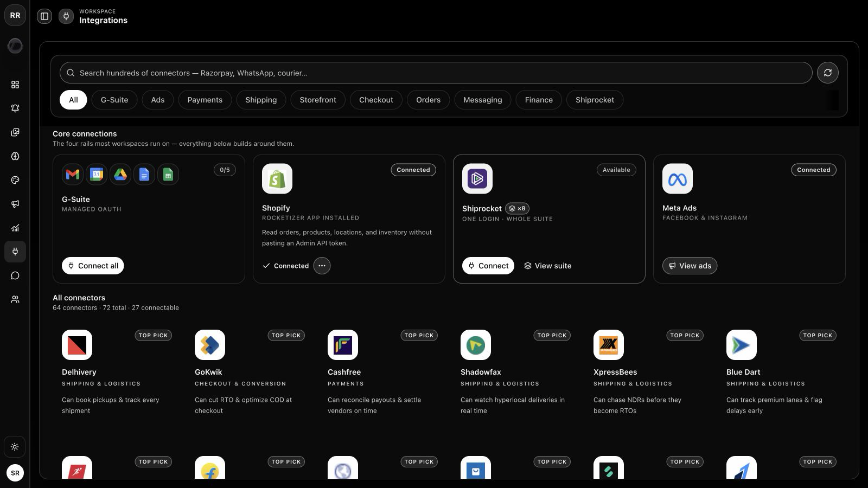Open the team users icon in sidebar
Viewport: 868px width, 488px height.
pyautogui.click(x=15, y=299)
